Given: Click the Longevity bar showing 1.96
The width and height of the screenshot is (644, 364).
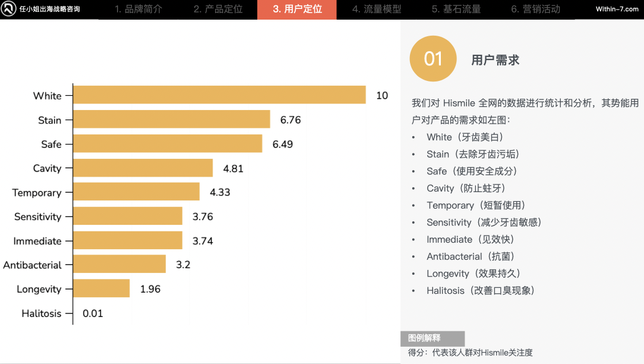Looking at the screenshot, I should 101,288.
